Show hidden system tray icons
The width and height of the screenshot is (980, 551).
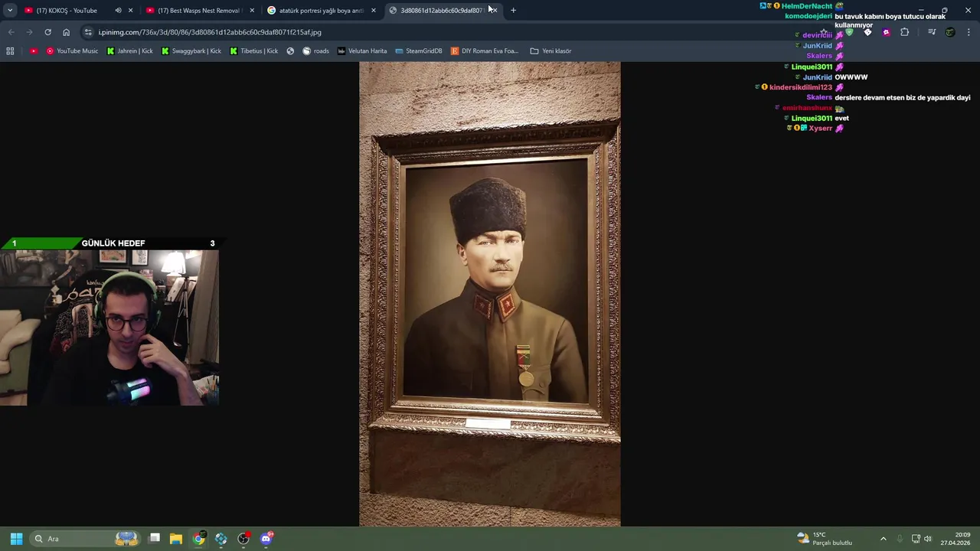pos(883,539)
